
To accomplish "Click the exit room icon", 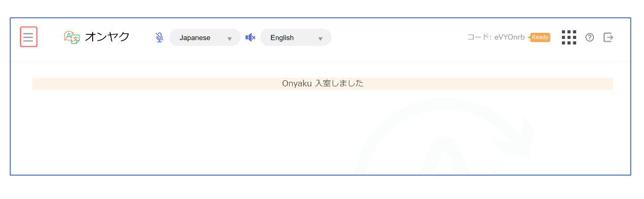I will (609, 37).
